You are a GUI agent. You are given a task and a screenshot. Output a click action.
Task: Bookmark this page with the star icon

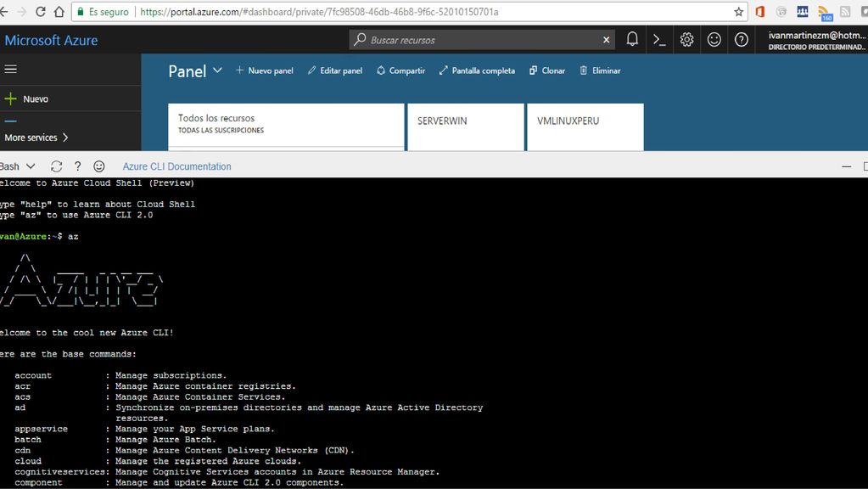point(738,12)
